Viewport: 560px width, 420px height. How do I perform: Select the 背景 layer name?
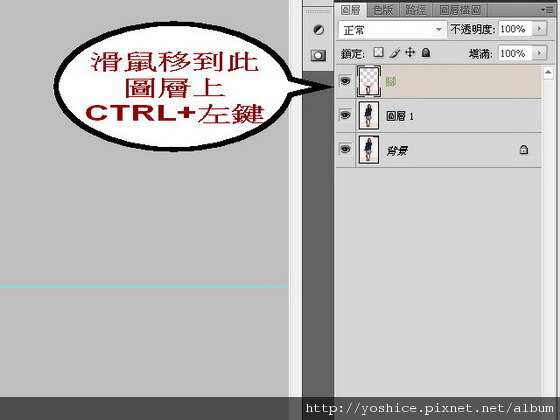(x=397, y=151)
